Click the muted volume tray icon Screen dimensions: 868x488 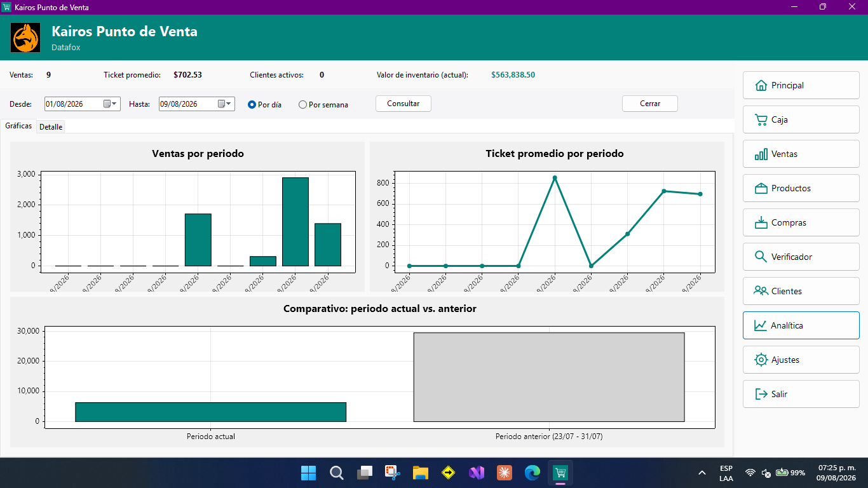(x=766, y=473)
